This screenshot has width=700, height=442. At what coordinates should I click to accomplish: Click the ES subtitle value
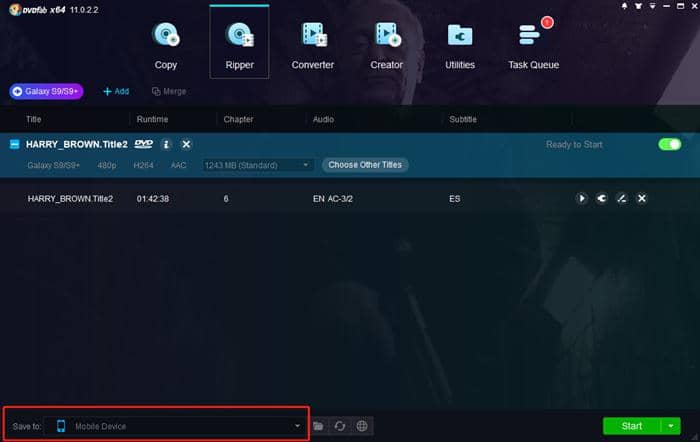point(454,199)
